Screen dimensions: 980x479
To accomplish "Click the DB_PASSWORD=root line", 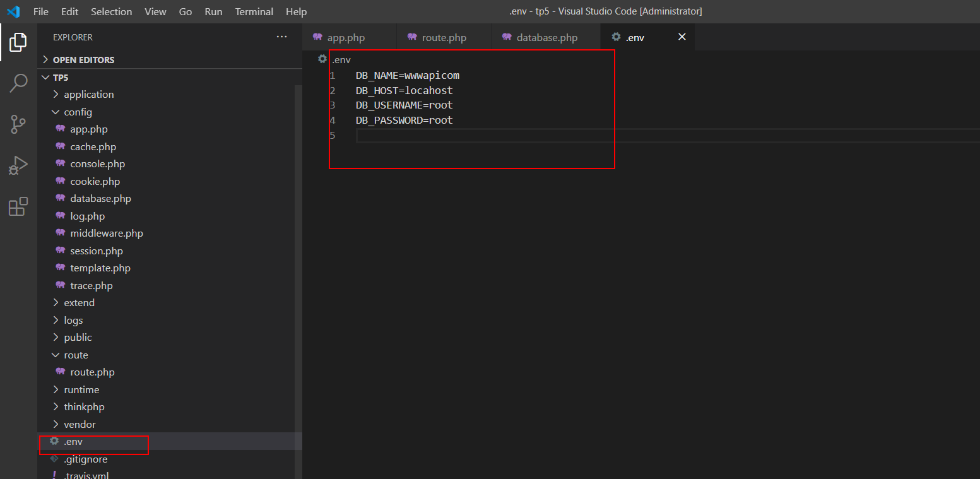I will pos(404,120).
